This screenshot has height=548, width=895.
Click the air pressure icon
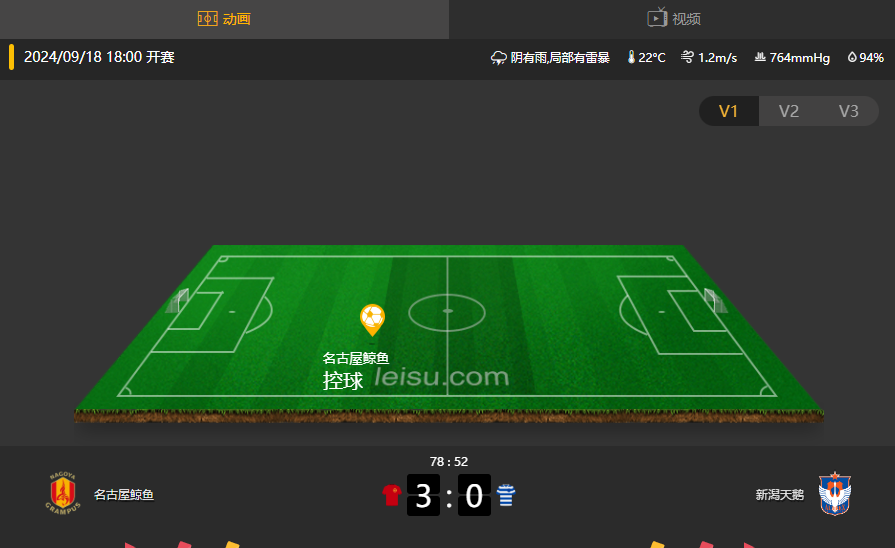760,57
